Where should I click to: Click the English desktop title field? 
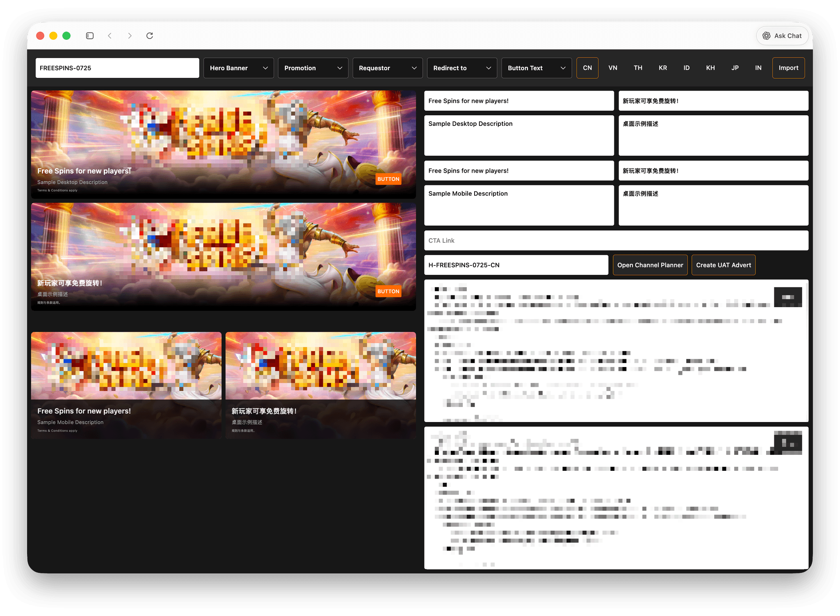[x=519, y=101]
